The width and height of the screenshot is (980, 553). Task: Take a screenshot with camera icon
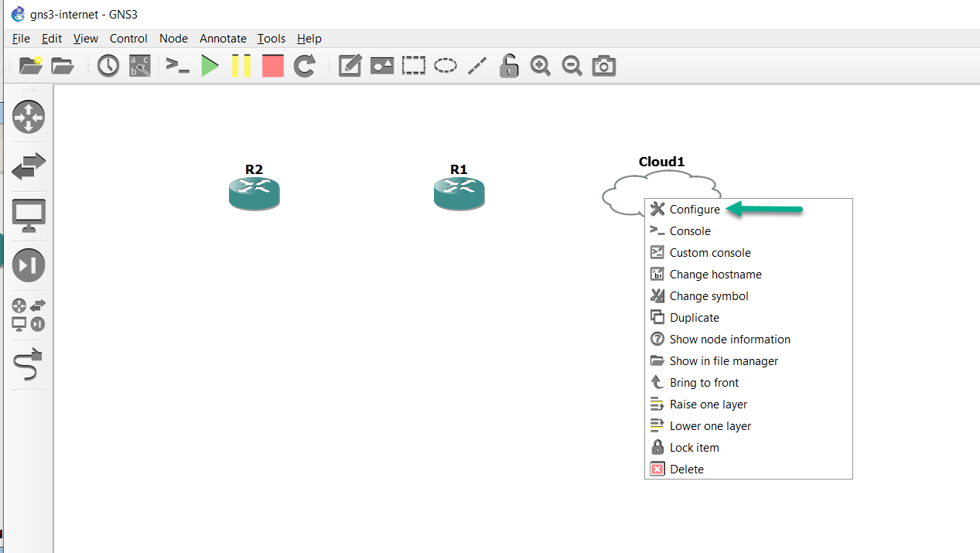(x=604, y=66)
